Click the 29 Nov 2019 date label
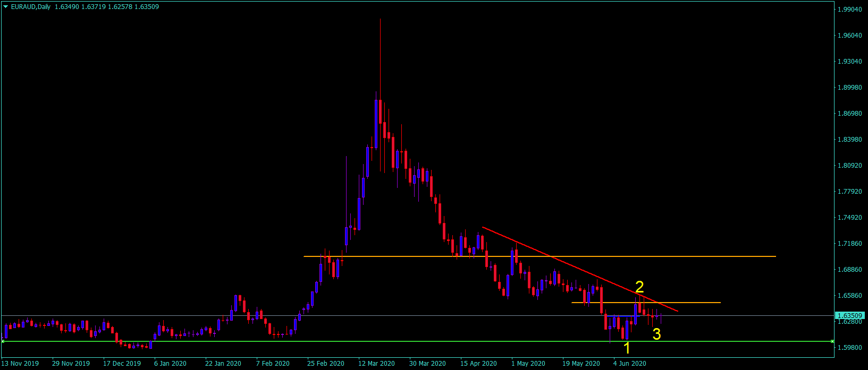 click(x=71, y=364)
